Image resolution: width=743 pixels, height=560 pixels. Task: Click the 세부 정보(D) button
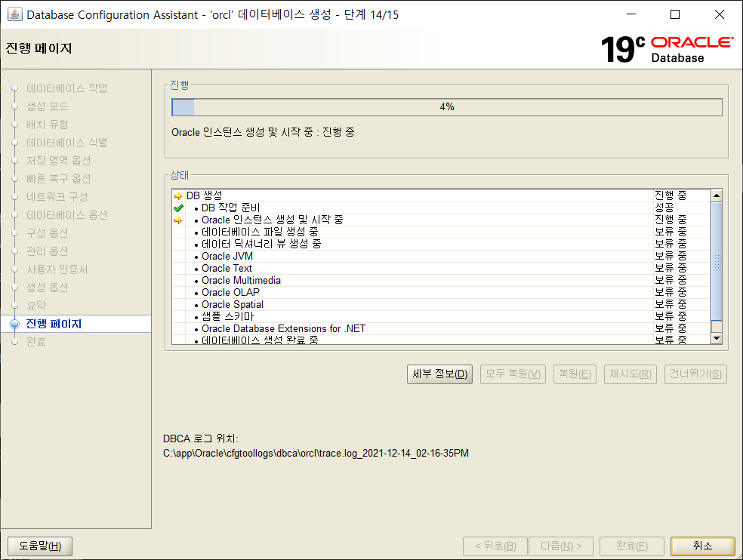(x=439, y=374)
